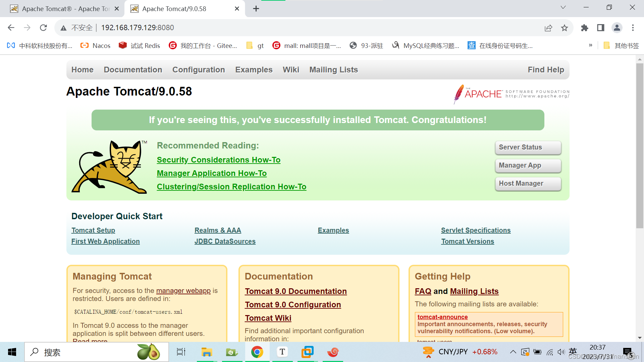Viewport: 644px width, 362px height.
Task: Open the 我的工作台 - Gitee bookmark
Action: point(203,46)
